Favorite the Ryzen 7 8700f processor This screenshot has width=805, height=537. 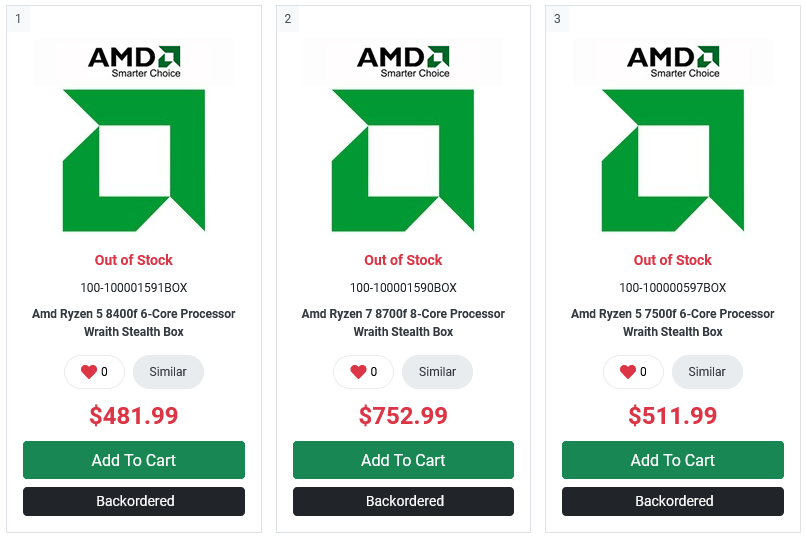point(358,372)
